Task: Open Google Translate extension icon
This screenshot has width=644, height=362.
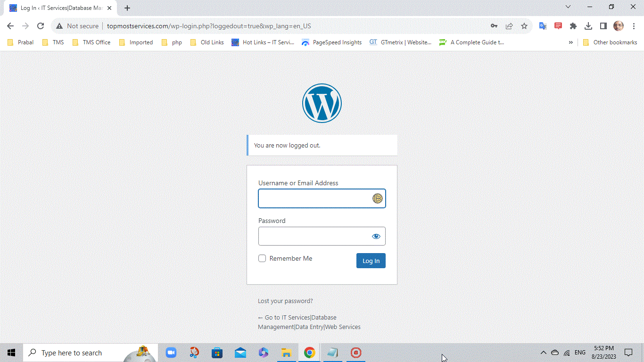Action: coord(543,26)
